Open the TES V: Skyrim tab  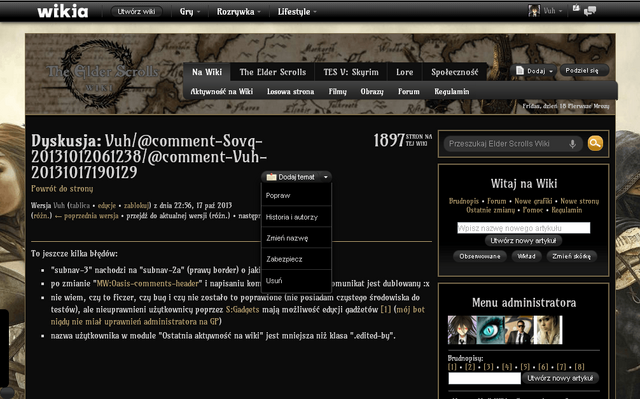(351, 72)
